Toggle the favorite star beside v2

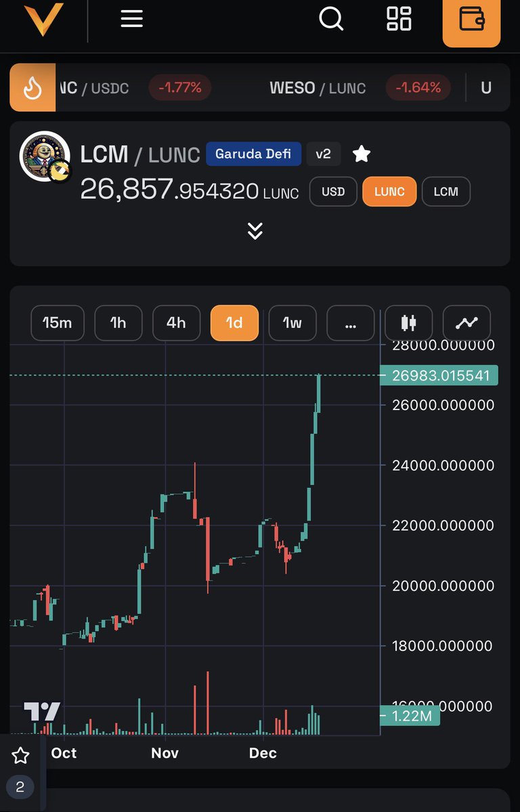coord(362,154)
